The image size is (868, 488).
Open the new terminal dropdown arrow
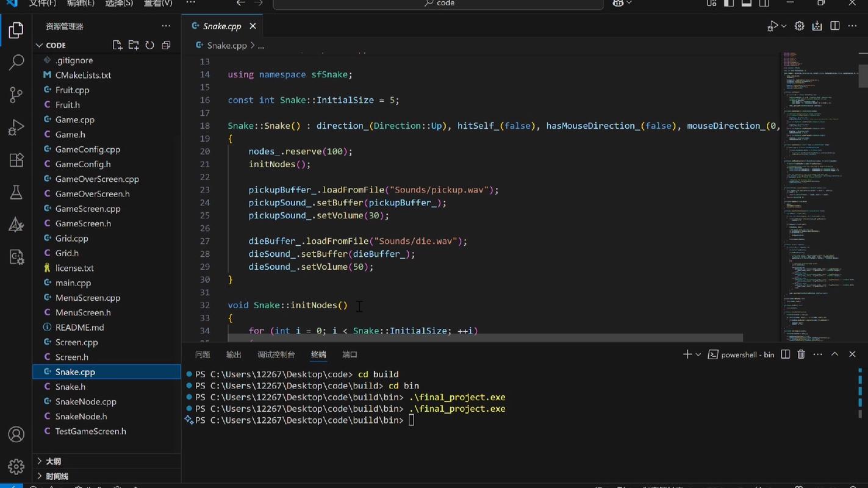point(698,354)
